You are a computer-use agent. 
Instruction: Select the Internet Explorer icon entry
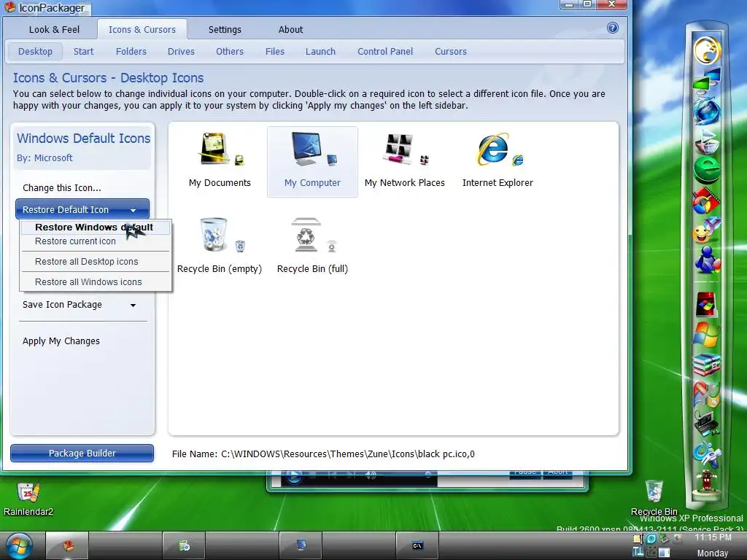(x=498, y=161)
